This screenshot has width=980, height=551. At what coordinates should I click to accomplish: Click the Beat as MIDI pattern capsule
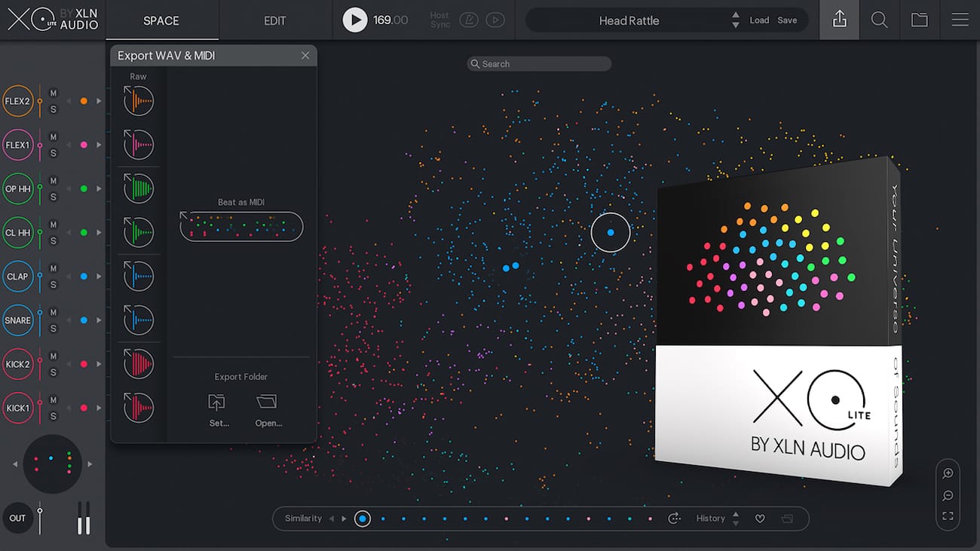click(x=241, y=226)
